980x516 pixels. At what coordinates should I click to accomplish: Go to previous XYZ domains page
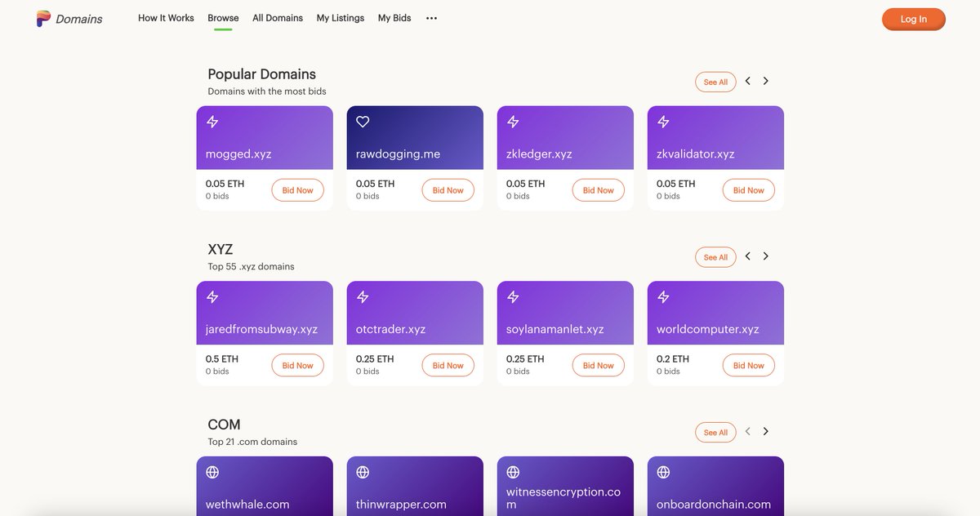coord(747,256)
